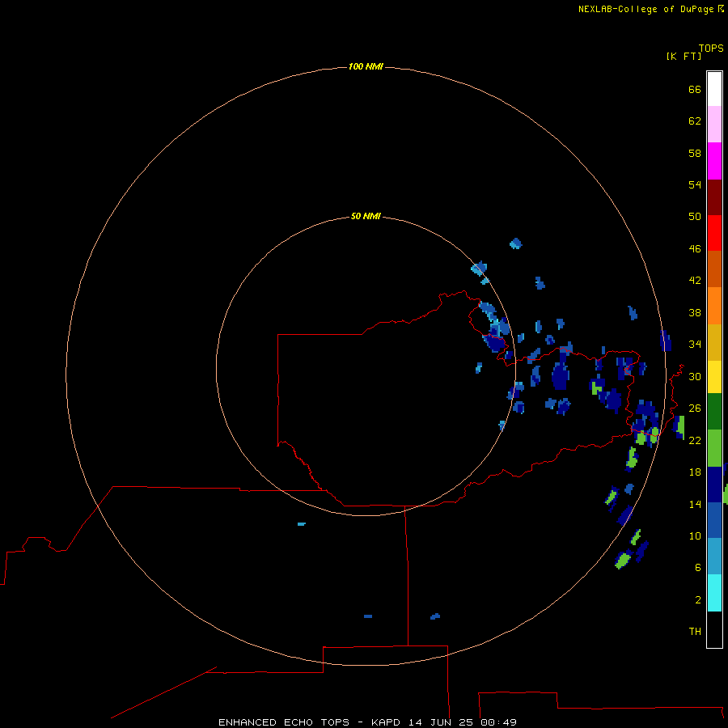Click the 66 legend value

(x=695, y=89)
